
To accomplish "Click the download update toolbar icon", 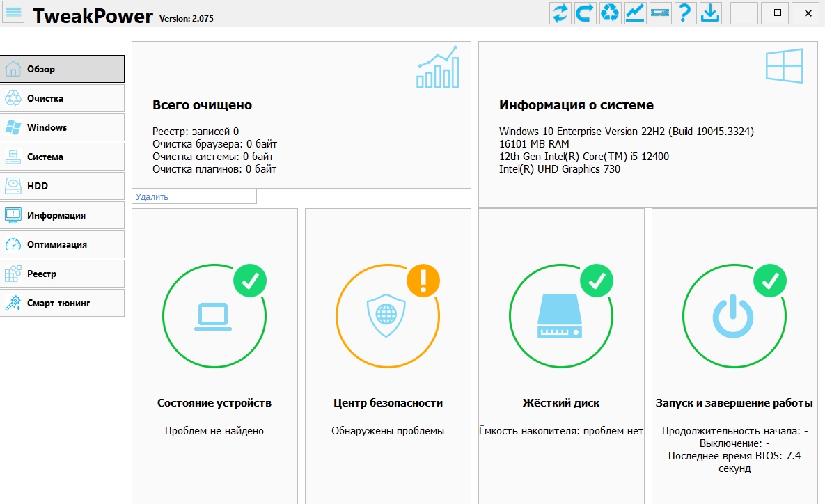I will [710, 13].
